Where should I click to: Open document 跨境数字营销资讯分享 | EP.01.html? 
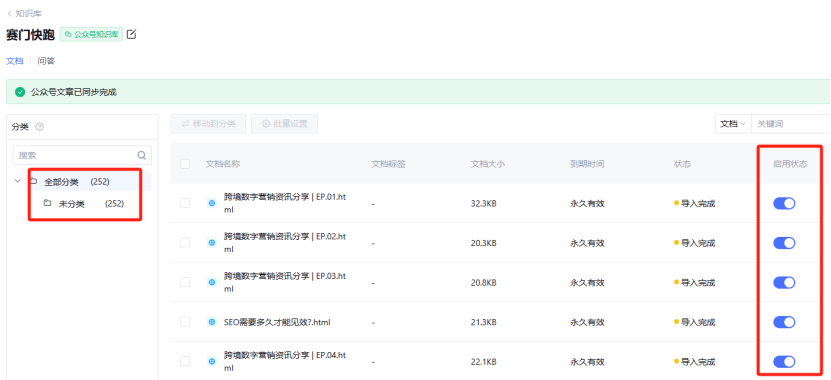(285, 203)
